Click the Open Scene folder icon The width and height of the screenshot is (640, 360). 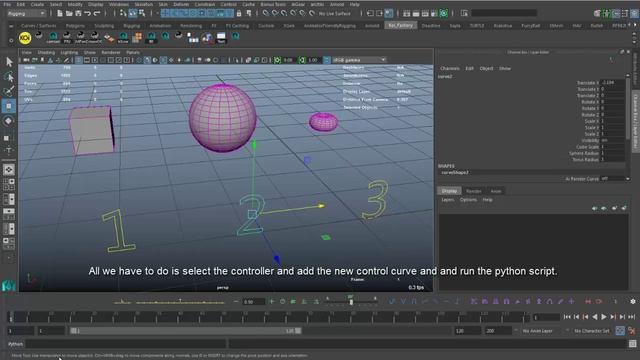tap(69, 13)
